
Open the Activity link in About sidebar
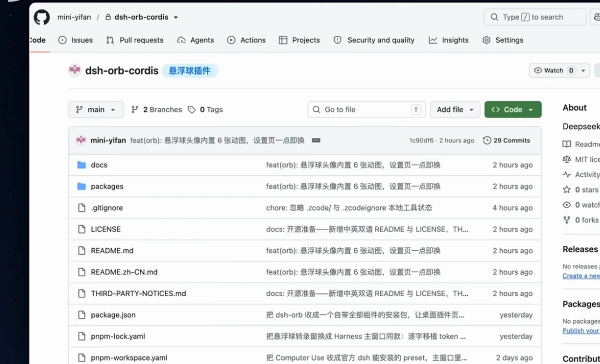tap(581, 175)
